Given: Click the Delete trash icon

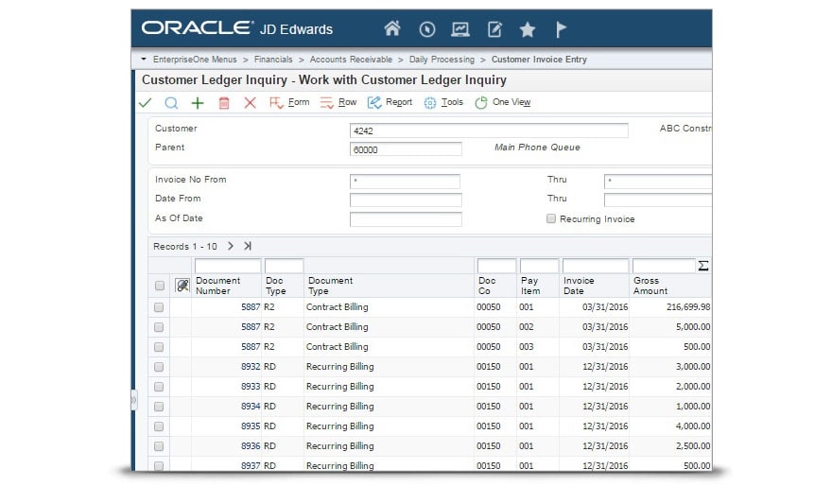Looking at the screenshot, I should [224, 103].
